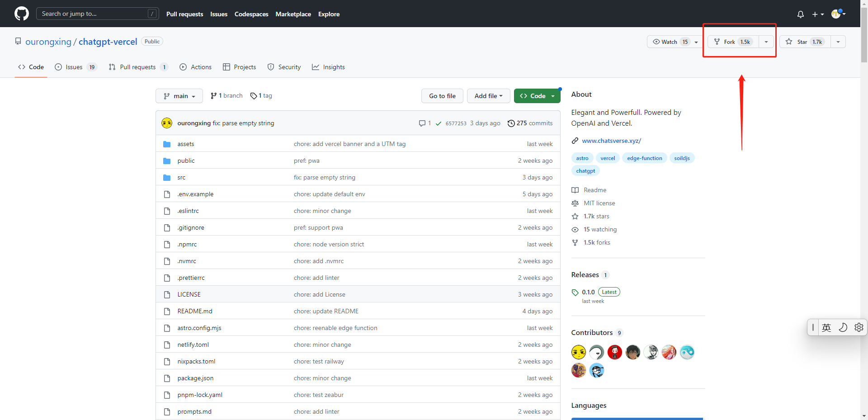Select the vercel topic tag
868x420 pixels.
point(608,158)
